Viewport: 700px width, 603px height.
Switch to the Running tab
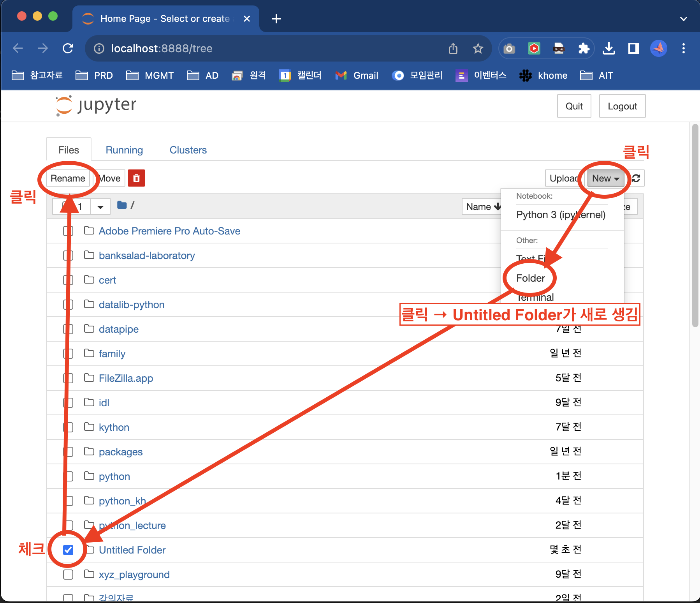(124, 150)
